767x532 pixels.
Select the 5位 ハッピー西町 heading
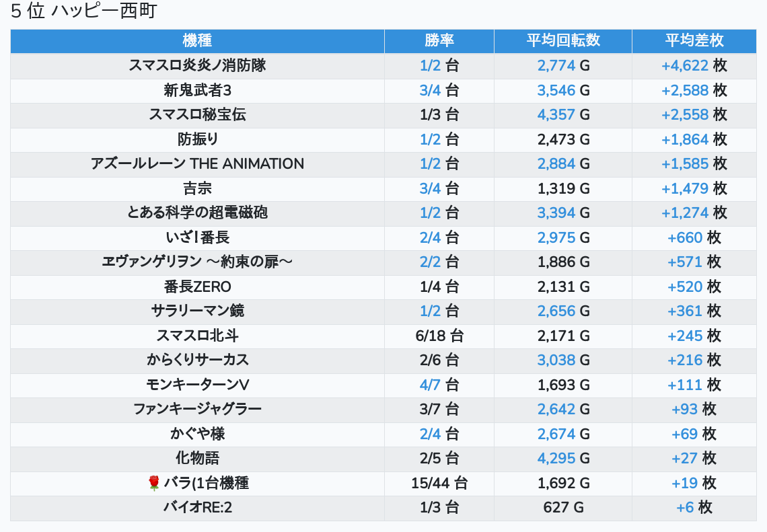pyautogui.click(x=84, y=11)
